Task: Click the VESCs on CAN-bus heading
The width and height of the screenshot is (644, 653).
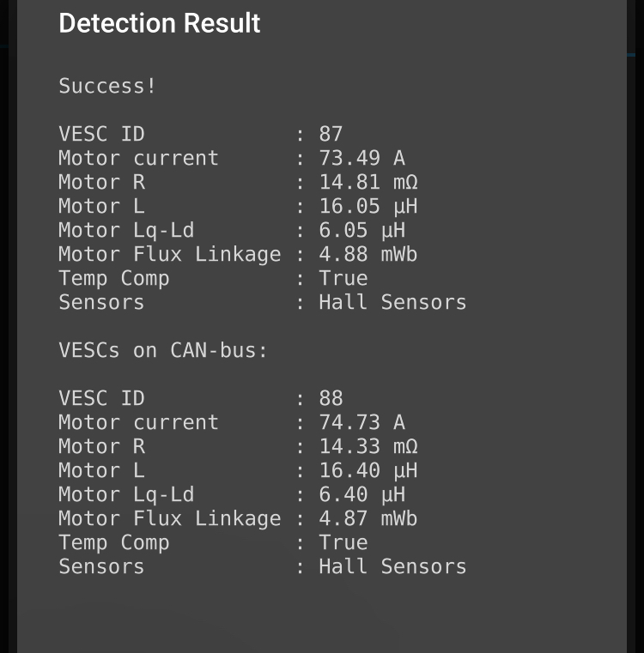Action: [x=163, y=351]
